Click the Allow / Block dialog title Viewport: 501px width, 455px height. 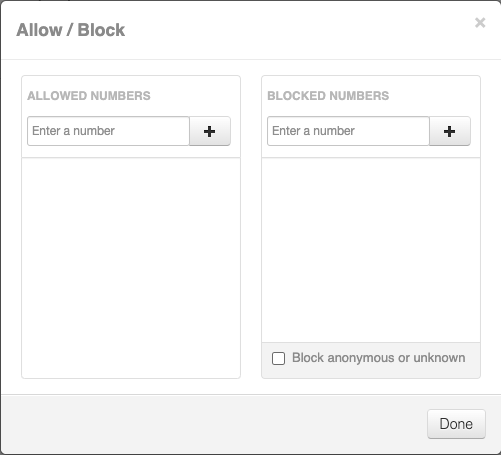[71, 30]
